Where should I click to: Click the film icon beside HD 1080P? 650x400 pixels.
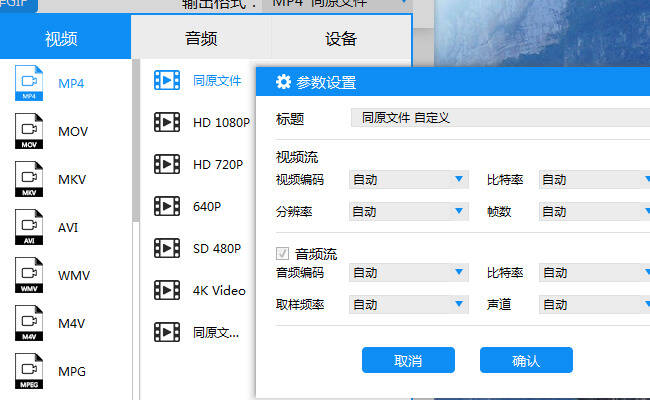[x=167, y=122]
